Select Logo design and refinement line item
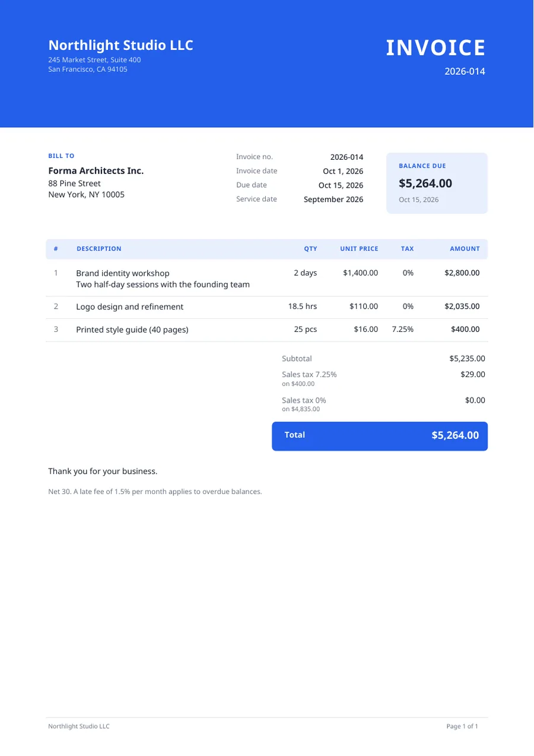 pos(130,307)
